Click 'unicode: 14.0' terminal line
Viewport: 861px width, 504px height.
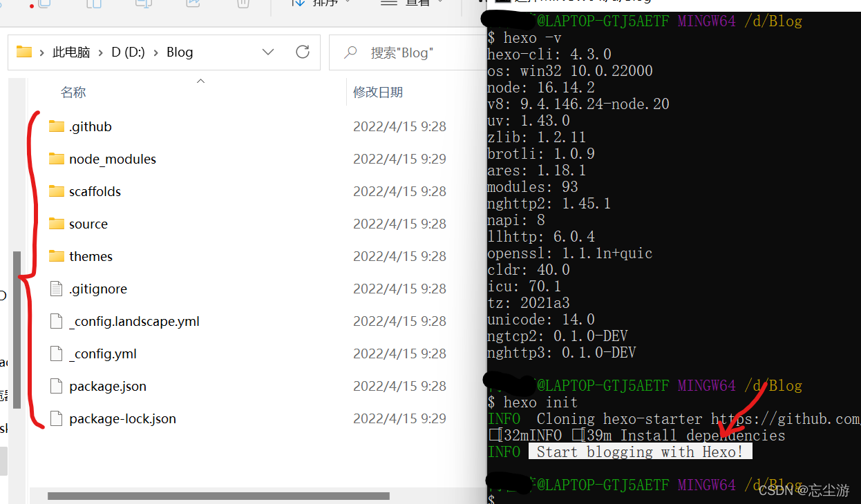tap(541, 320)
